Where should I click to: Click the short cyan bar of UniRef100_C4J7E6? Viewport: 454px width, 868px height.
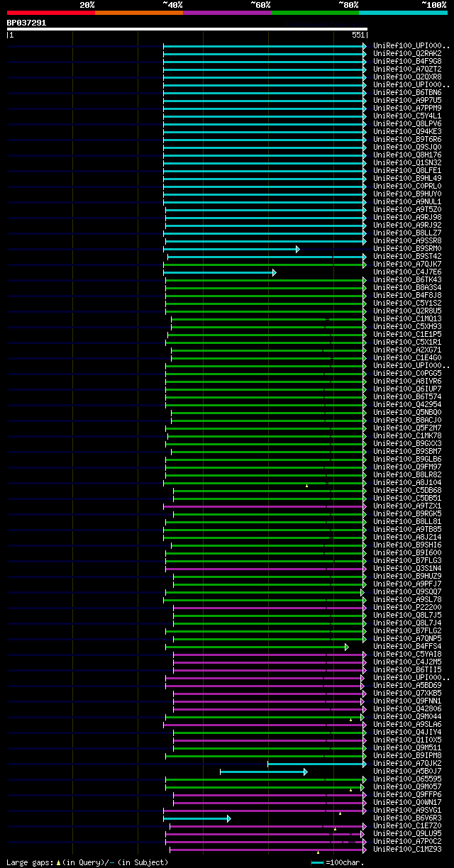coord(220,272)
